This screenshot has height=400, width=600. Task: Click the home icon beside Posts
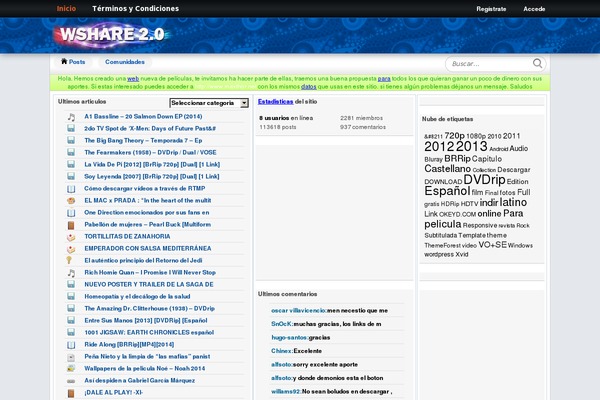pos(64,61)
